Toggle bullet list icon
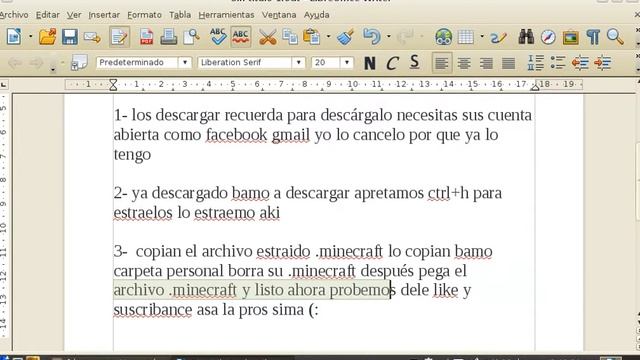The image size is (640, 360). click(558, 63)
